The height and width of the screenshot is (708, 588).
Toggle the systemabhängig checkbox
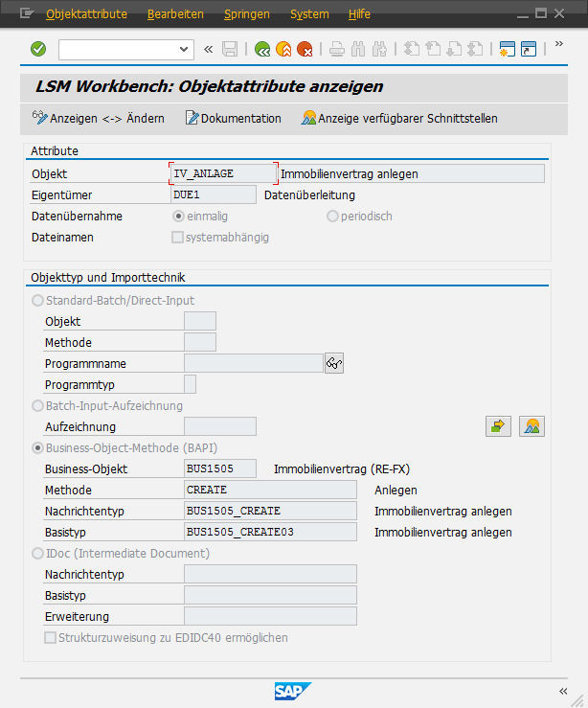[177, 237]
